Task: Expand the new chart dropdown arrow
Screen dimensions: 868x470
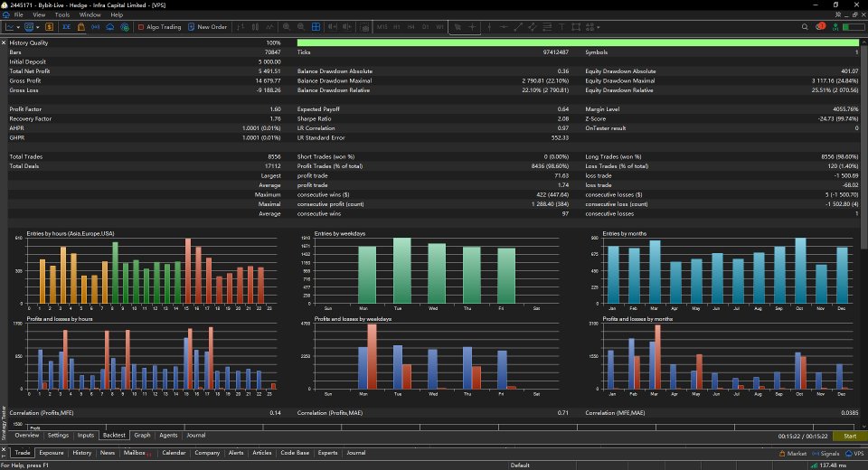Action: click(18, 27)
